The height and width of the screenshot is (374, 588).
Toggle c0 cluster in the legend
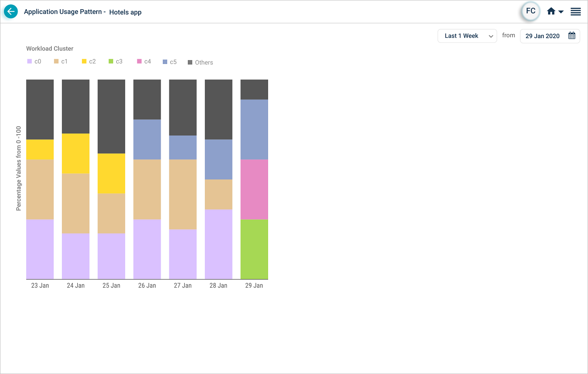(x=34, y=62)
